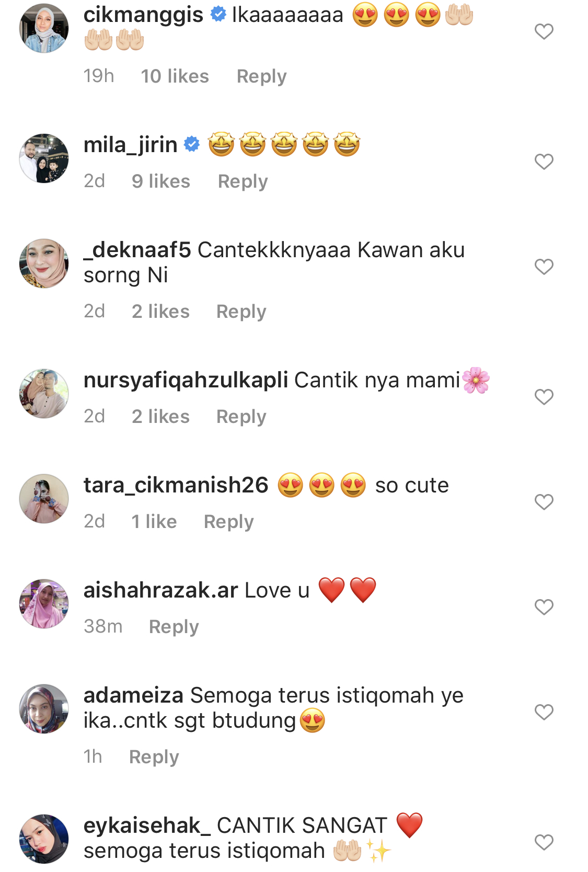Open tara_cikmanish26 username link
This screenshot has height=872, width=588.
pos(176,486)
